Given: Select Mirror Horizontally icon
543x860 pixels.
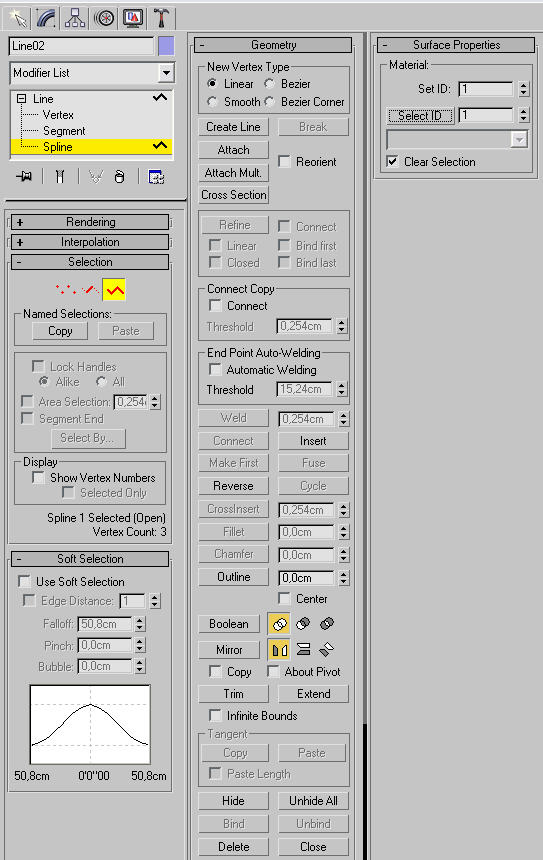Looking at the screenshot, I should [x=279, y=650].
